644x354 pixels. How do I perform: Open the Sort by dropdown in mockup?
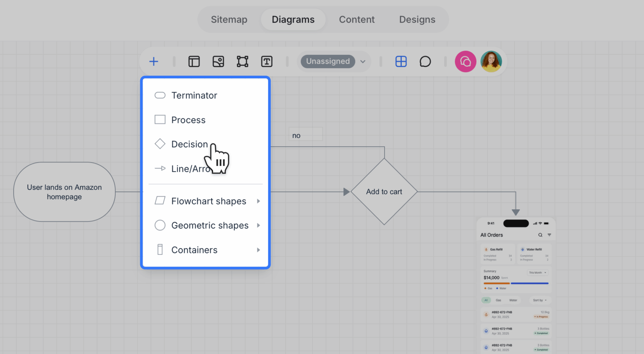click(540, 300)
